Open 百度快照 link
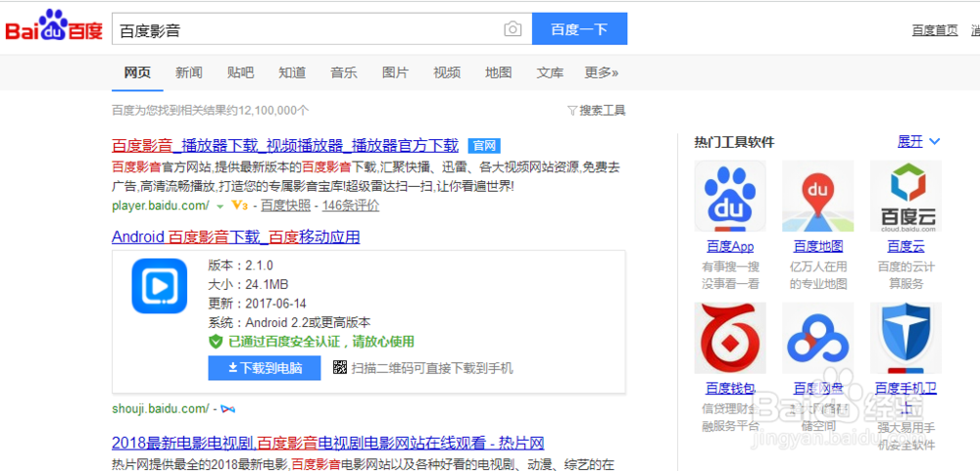 click(x=285, y=206)
